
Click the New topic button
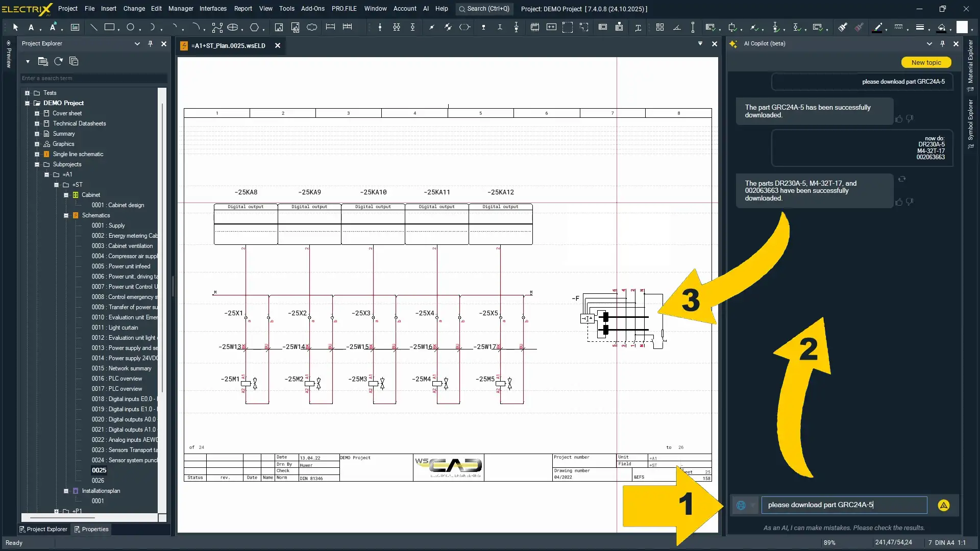pos(926,62)
